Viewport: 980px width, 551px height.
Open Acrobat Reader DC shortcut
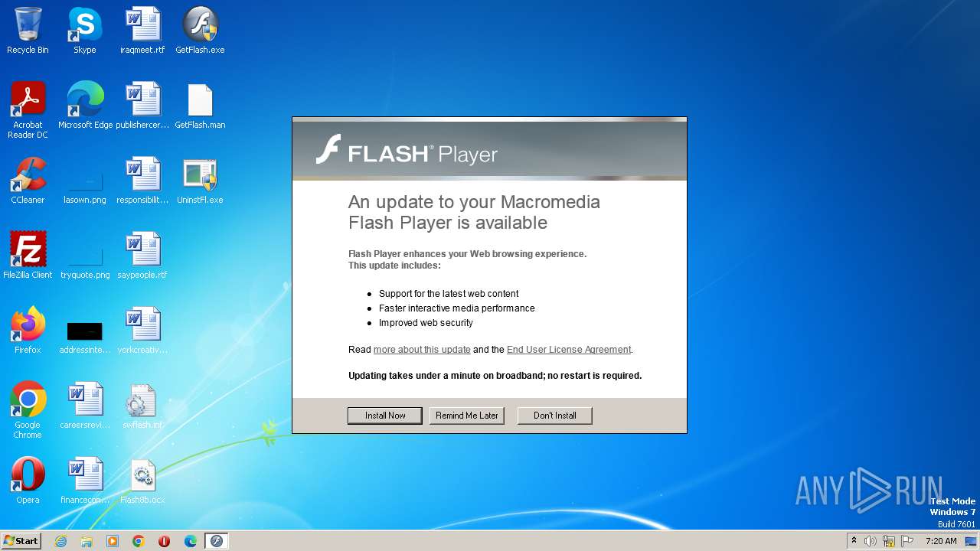28,110
